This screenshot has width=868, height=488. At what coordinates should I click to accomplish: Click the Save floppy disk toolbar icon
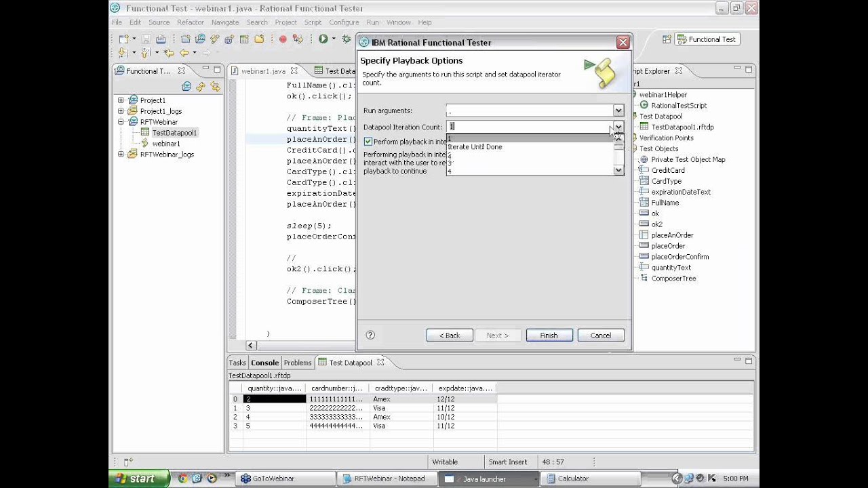pyautogui.click(x=146, y=39)
